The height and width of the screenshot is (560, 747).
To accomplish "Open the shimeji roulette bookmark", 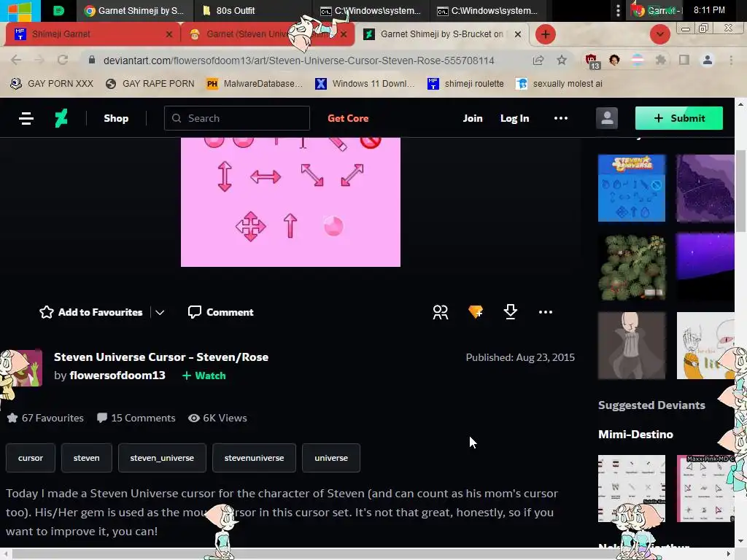I will coord(466,84).
